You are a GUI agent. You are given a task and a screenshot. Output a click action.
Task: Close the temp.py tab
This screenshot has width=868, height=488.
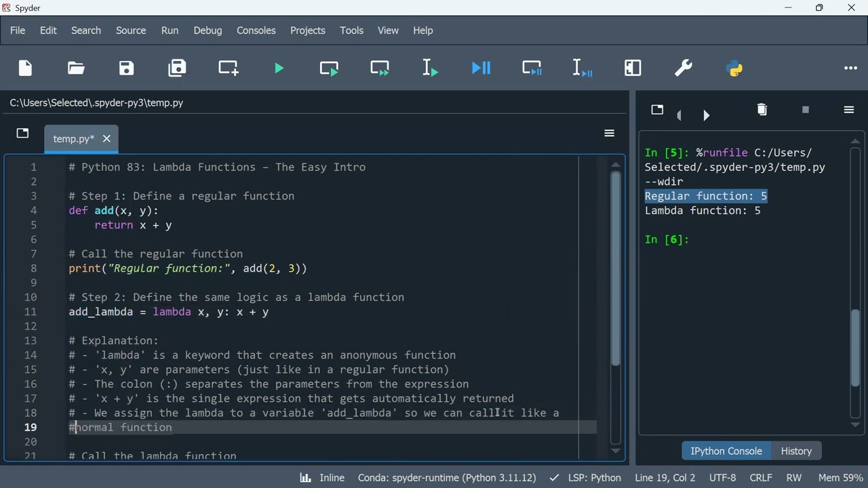coord(106,139)
